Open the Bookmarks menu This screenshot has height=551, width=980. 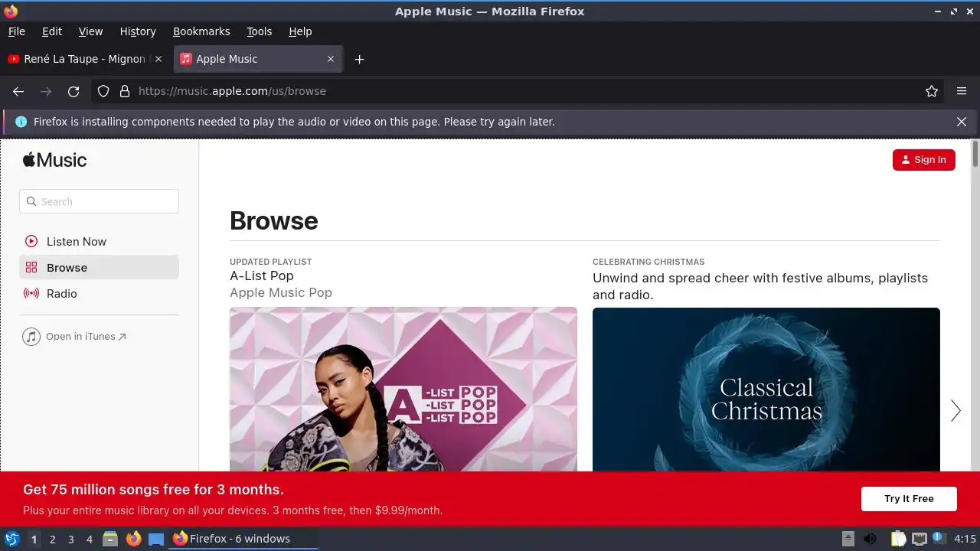pos(201,31)
